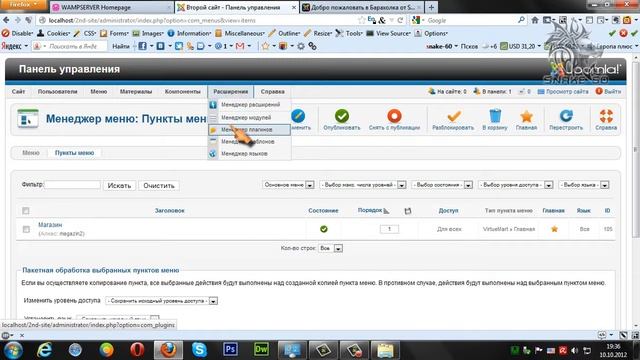Click the Главная star toolbar icon
The width and height of the screenshot is (640, 360).
click(527, 116)
